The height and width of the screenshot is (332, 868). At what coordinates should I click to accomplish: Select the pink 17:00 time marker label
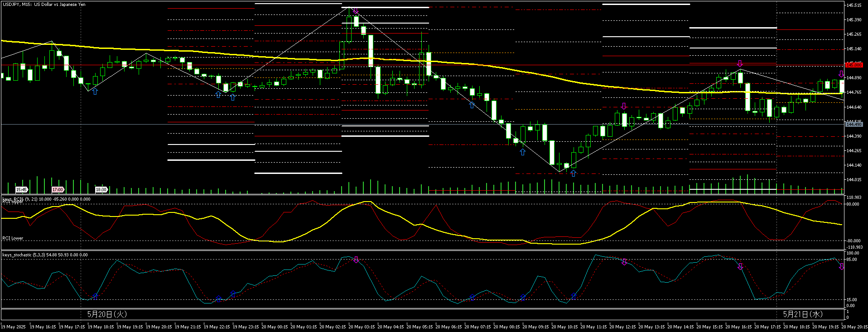58,190
